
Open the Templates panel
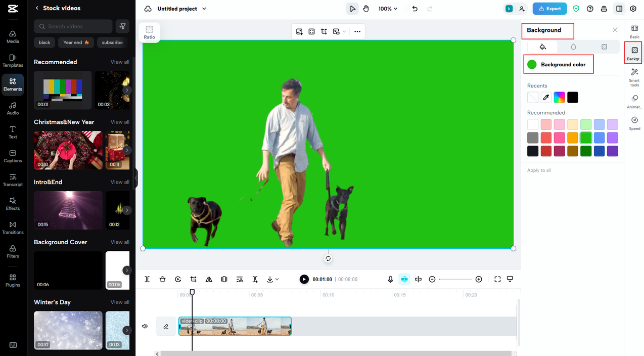point(13,61)
